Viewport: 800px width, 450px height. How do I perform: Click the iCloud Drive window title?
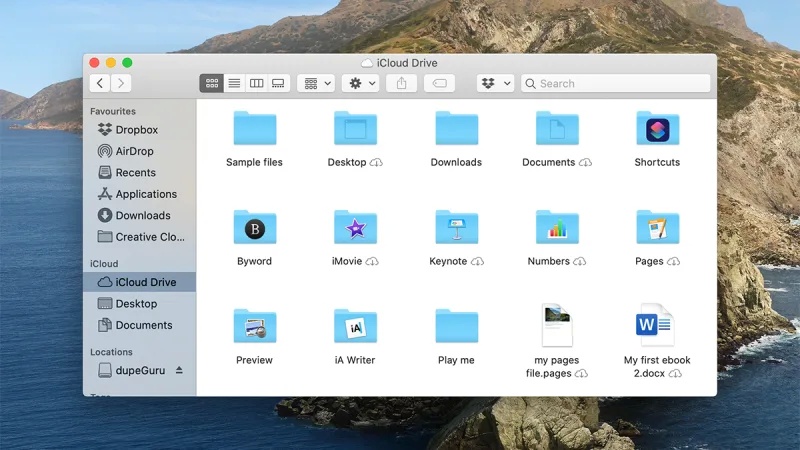[407, 63]
